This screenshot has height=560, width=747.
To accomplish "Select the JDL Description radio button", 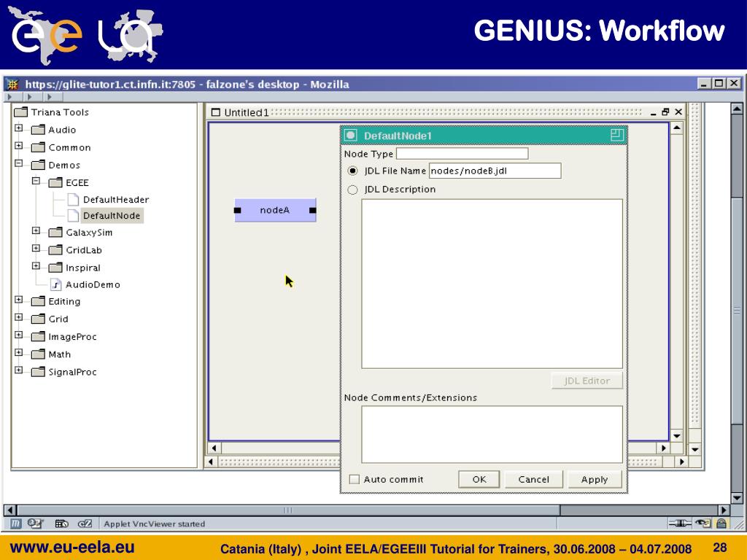I will [352, 190].
